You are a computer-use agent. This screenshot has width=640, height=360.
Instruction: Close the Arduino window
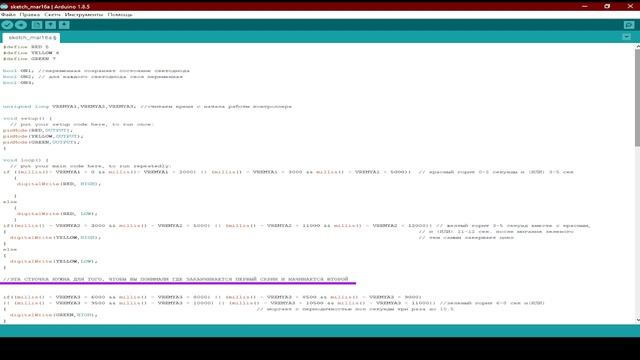[630, 7]
